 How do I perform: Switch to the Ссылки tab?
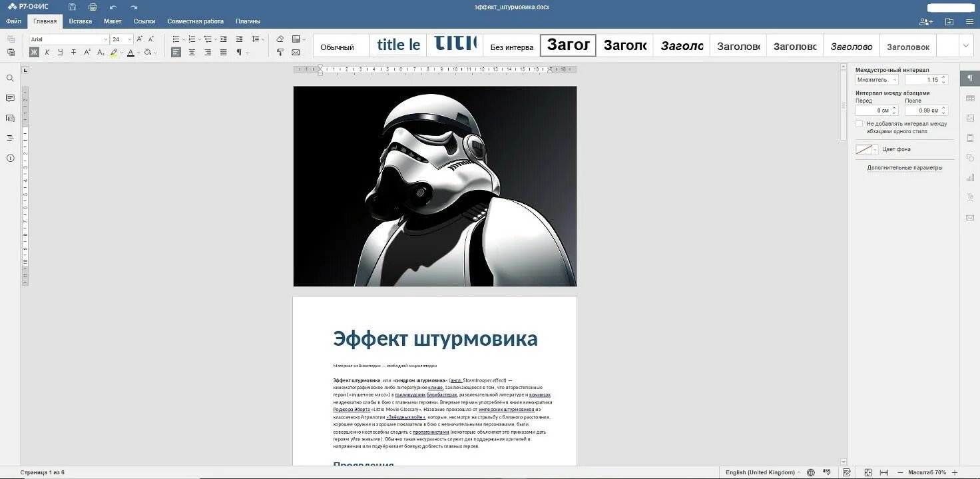(x=144, y=21)
